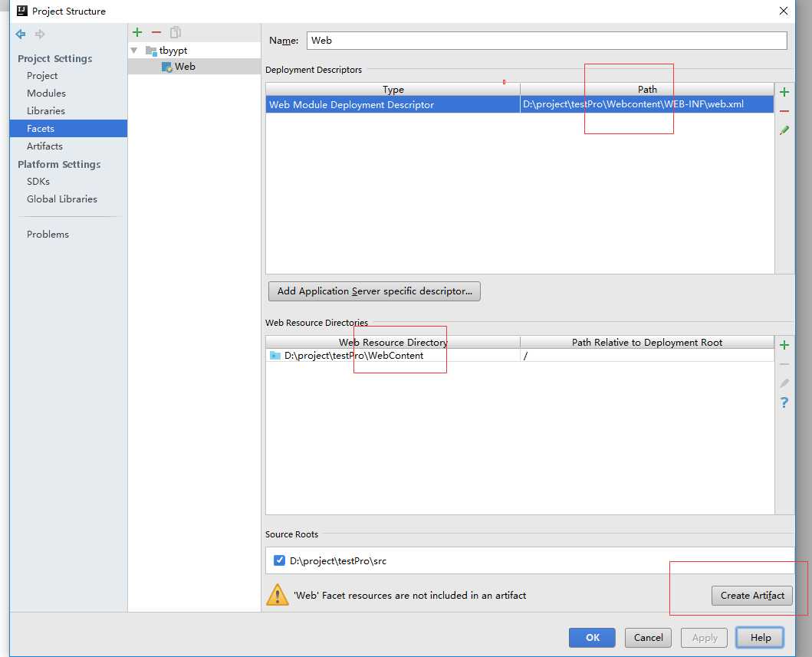
Task: Collapse the tbyypt tree node
Action: pos(134,51)
